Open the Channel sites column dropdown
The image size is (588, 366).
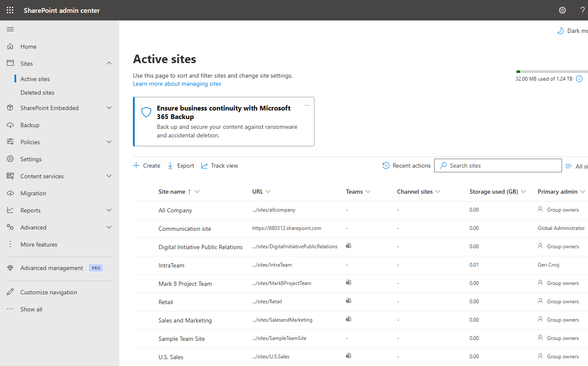click(x=438, y=192)
